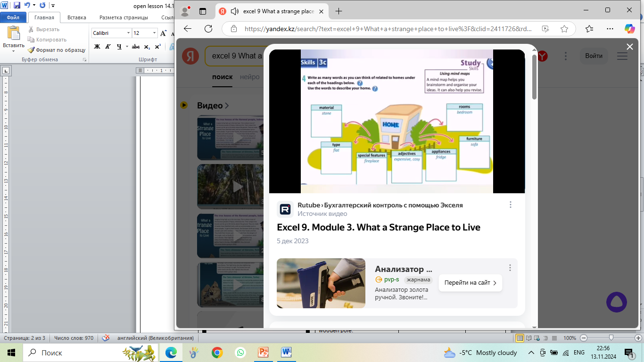Select the поиск tab on Yandex

tap(222, 77)
